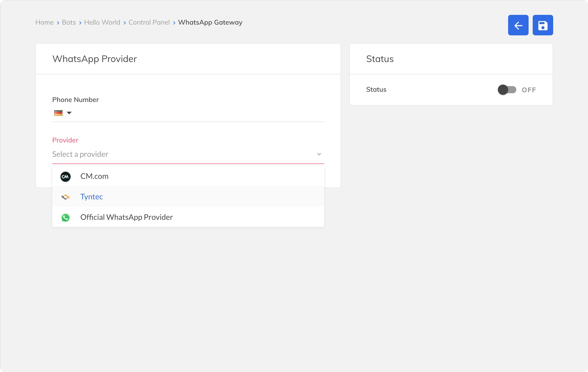
Task: Go to Home in the breadcrumb
Action: click(45, 22)
